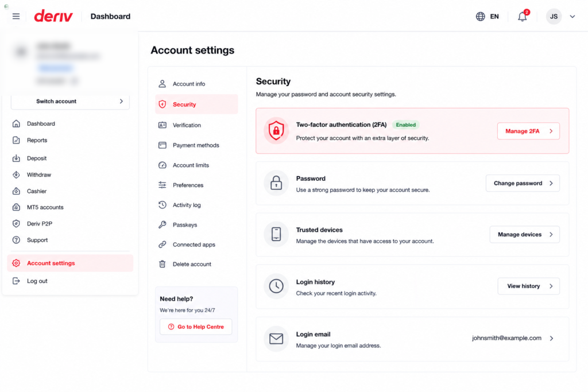Expand the profile dropdown chevron
The height and width of the screenshot is (392, 588).
572,17
